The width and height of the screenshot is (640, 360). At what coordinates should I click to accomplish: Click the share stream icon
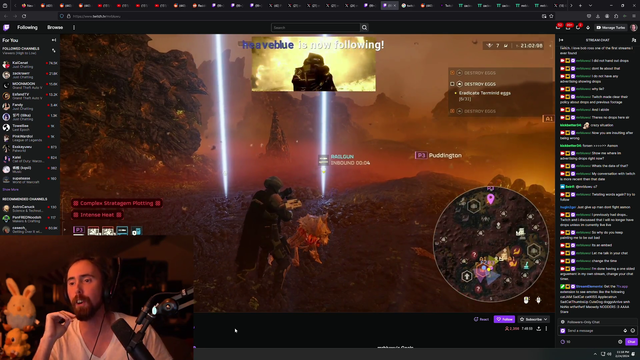click(539, 329)
